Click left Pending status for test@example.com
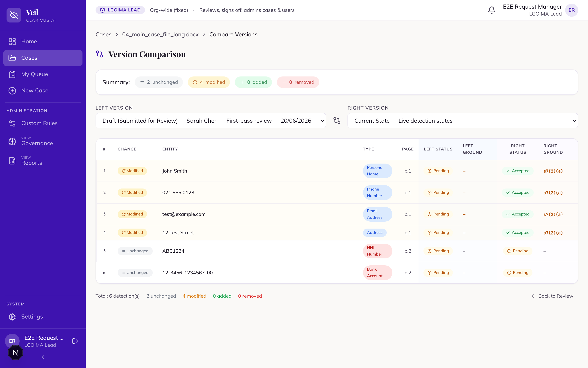The image size is (588, 368). [438, 214]
